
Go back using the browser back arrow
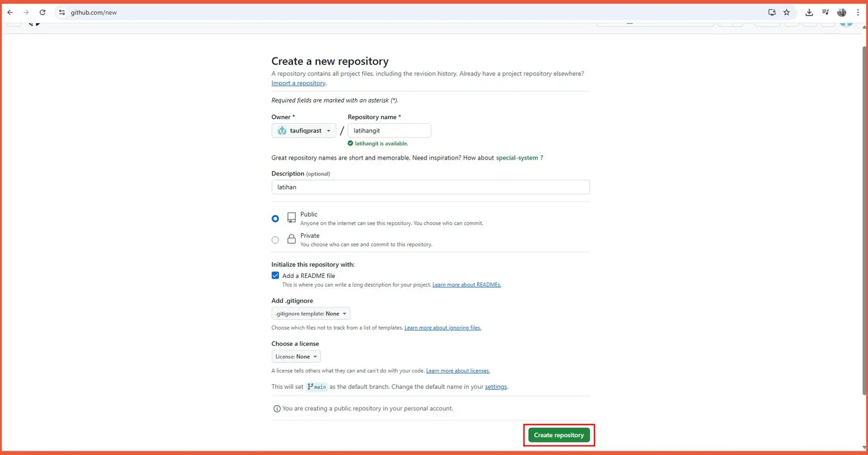pyautogui.click(x=10, y=12)
